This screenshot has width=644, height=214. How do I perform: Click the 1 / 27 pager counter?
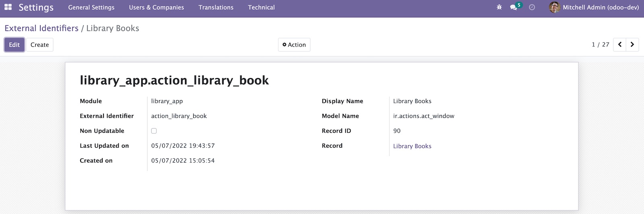pos(600,45)
